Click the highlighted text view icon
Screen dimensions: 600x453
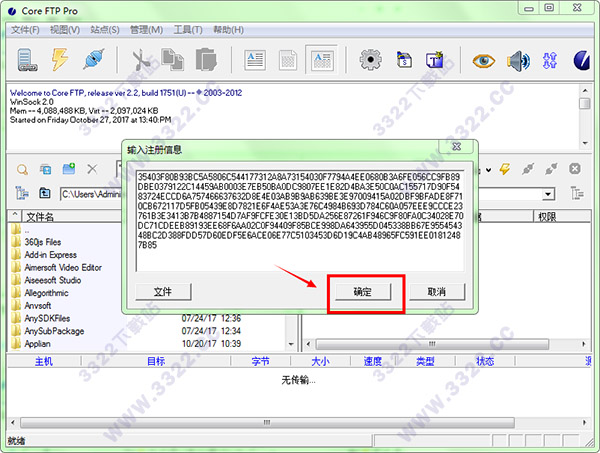tap(321, 59)
